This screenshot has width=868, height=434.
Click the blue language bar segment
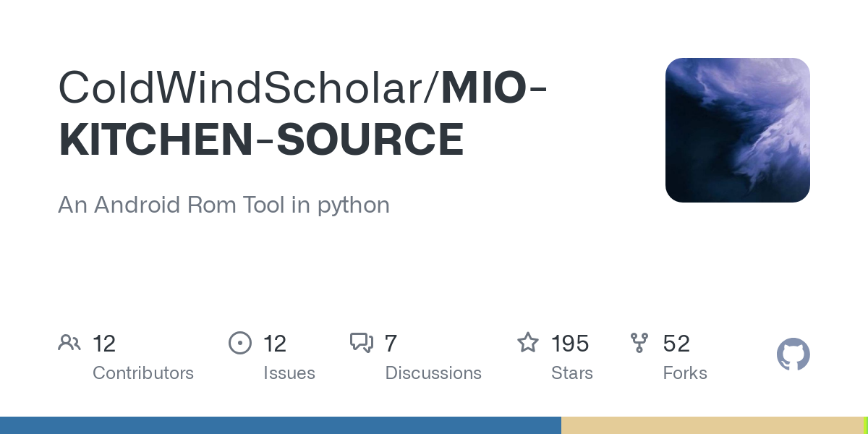(281, 425)
